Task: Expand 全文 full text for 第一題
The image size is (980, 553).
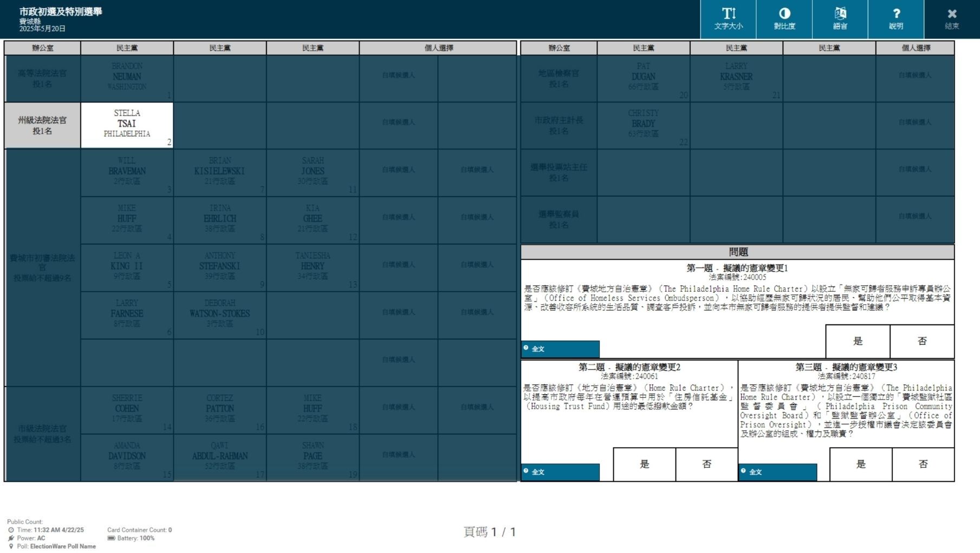Action: (x=560, y=349)
